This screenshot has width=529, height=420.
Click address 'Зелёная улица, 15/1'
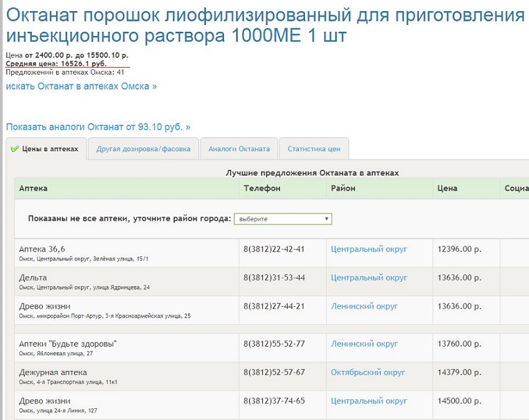121,259
